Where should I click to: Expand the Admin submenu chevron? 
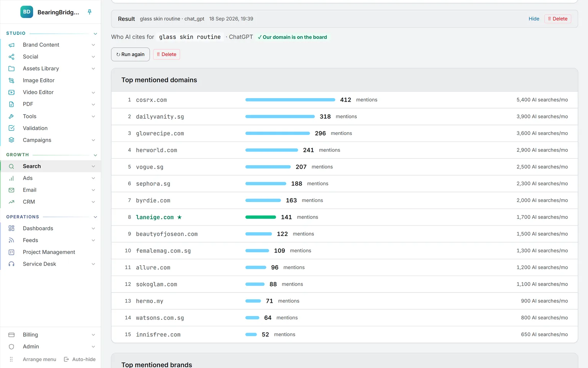tap(93, 347)
